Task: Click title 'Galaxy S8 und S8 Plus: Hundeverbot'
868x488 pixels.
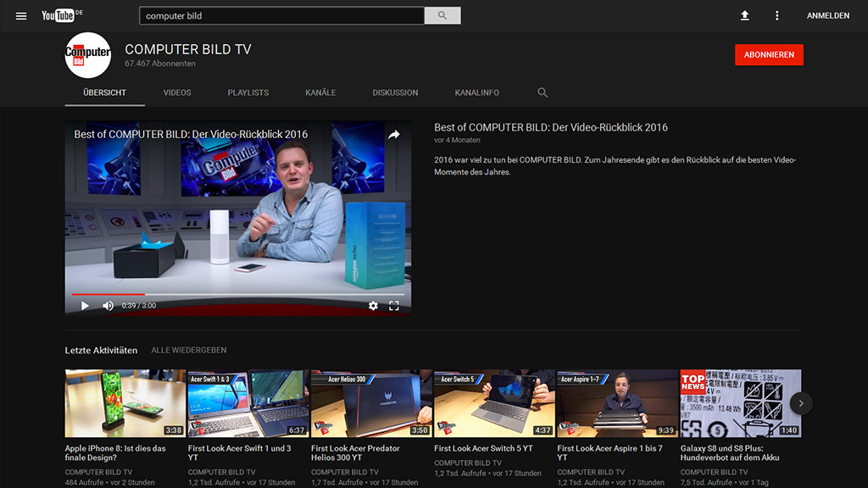Action: [x=730, y=452]
